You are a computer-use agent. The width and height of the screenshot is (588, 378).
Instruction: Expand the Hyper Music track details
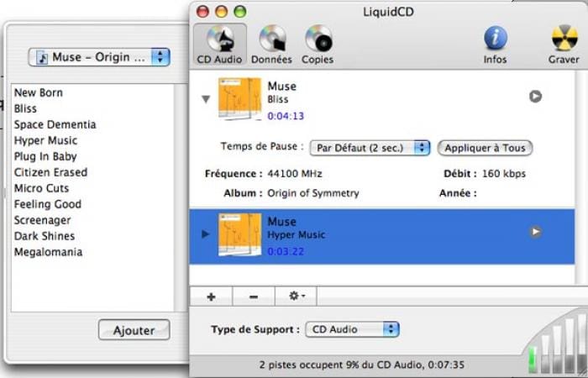click(x=205, y=234)
